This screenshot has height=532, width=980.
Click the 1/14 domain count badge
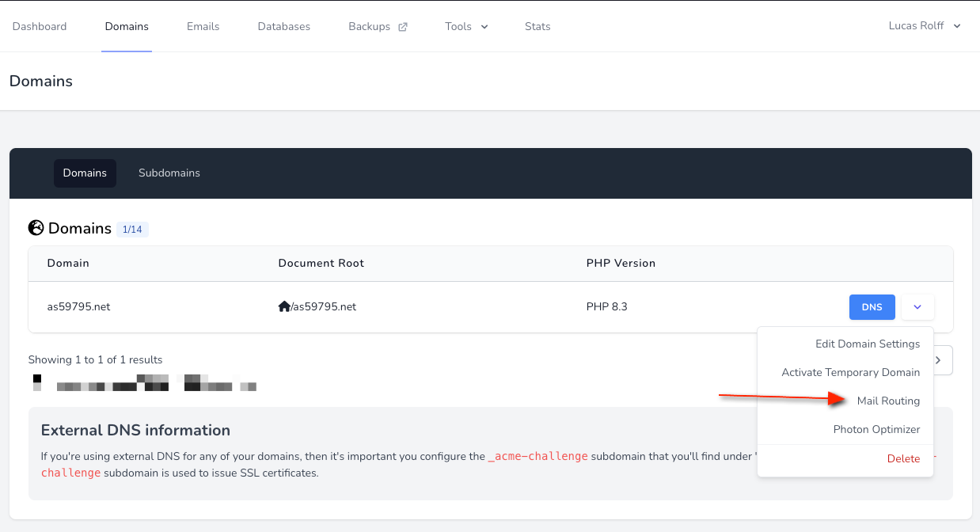[x=132, y=229]
